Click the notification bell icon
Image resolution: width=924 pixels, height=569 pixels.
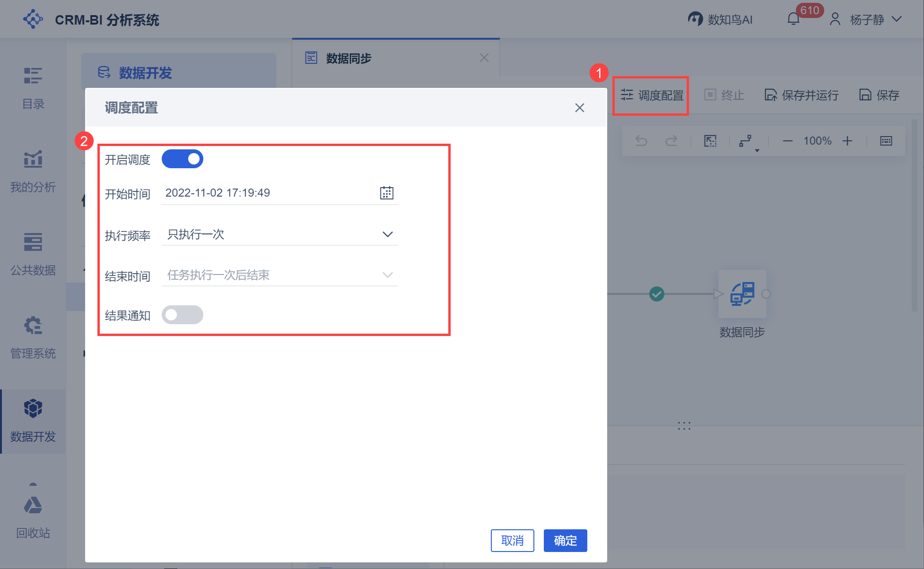coord(793,19)
